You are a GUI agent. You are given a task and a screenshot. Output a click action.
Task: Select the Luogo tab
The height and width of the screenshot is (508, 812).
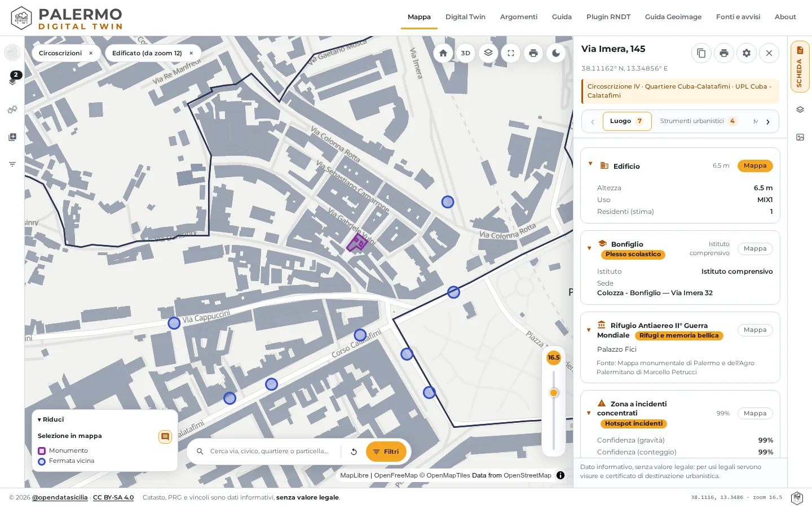click(x=627, y=121)
